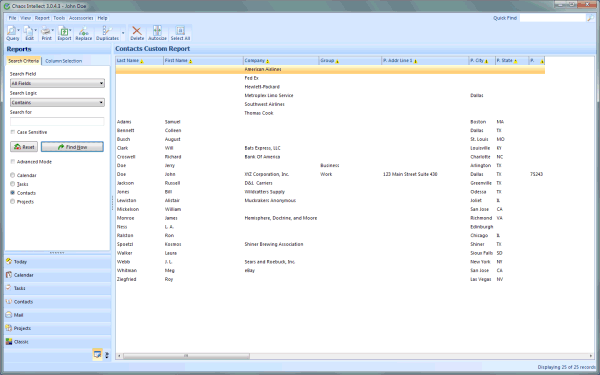Open the Search Field dropdown
600x375 pixels.
click(x=57, y=83)
